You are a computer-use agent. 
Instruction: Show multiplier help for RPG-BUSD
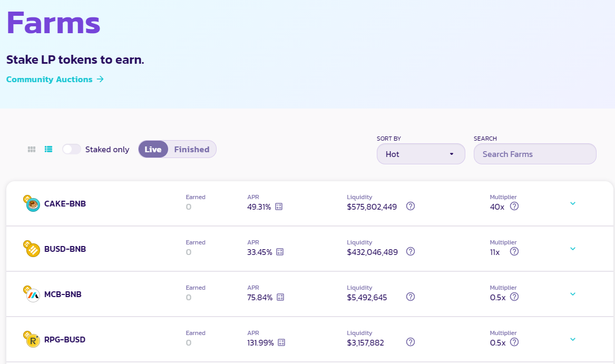[x=514, y=342]
